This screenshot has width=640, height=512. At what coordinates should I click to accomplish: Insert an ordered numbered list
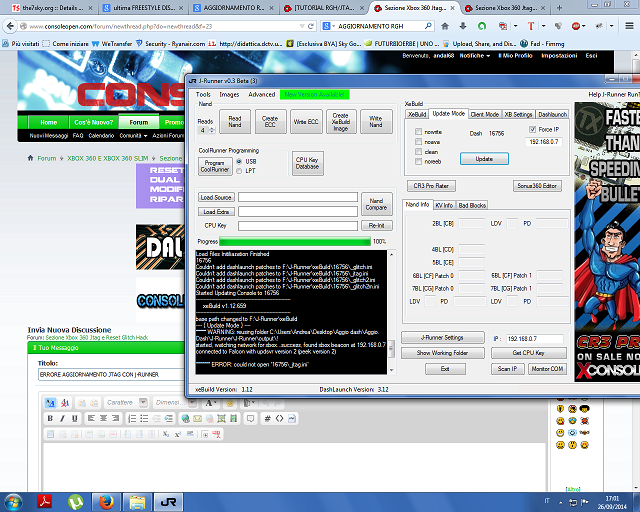tap(132, 419)
